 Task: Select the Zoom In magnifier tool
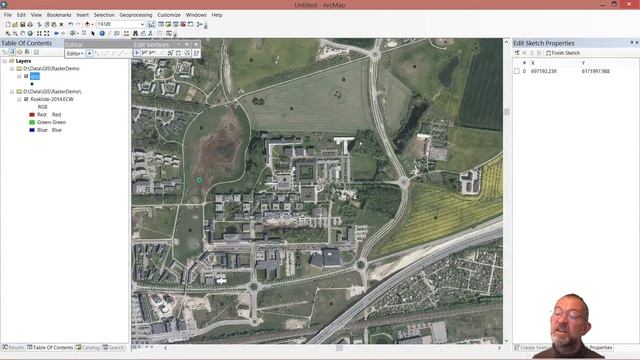pos(8,33)
